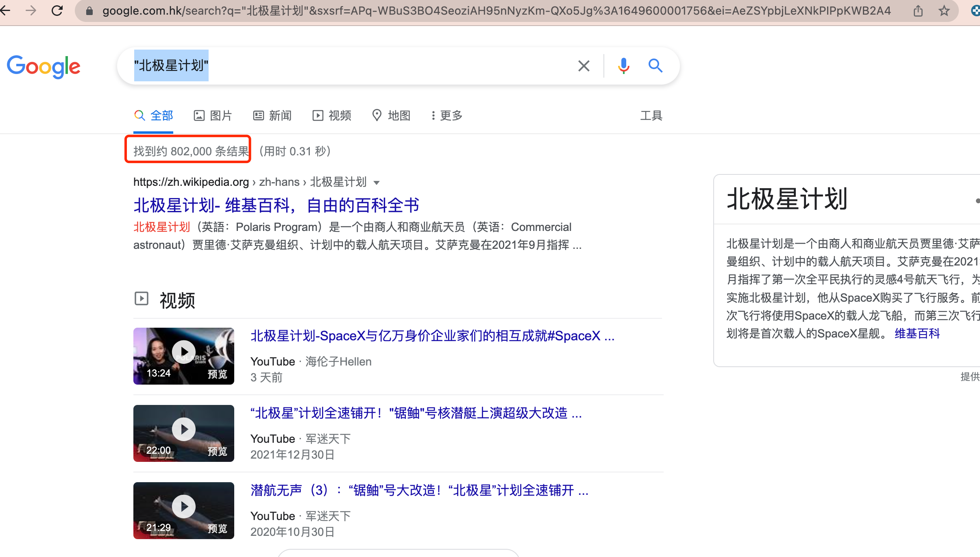Viewport: 980px width, 557px height.
Task: Click the browser back arrow
Action: [x=5, y=11]
